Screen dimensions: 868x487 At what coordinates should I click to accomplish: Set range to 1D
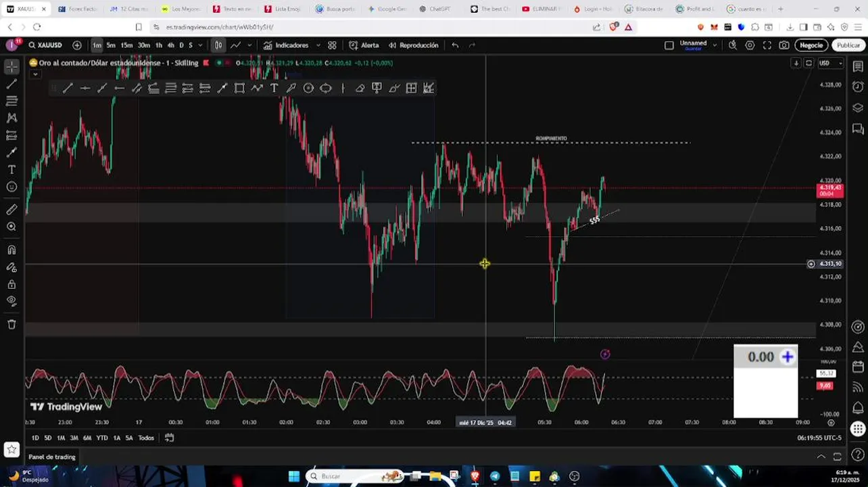(x=35, y=438)
